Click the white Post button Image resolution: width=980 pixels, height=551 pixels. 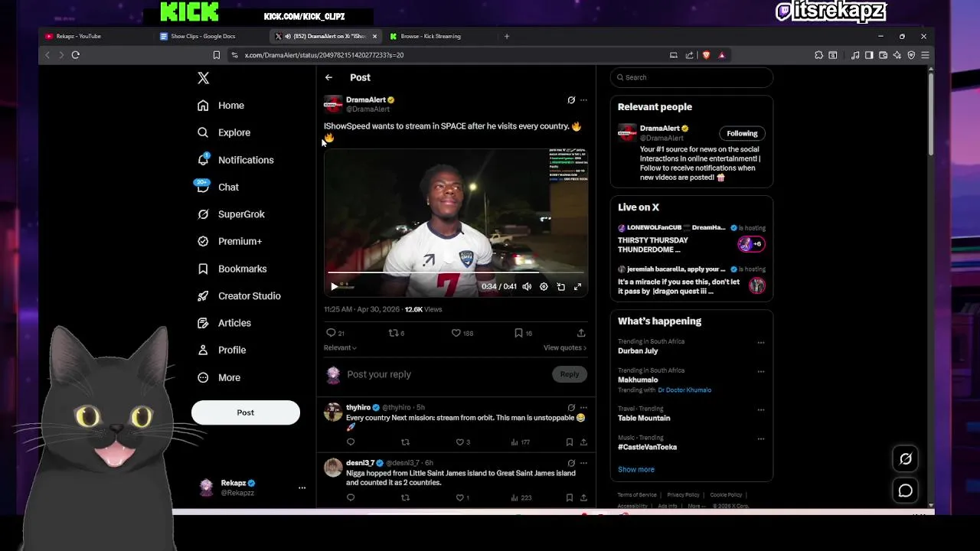pos(246,412)
